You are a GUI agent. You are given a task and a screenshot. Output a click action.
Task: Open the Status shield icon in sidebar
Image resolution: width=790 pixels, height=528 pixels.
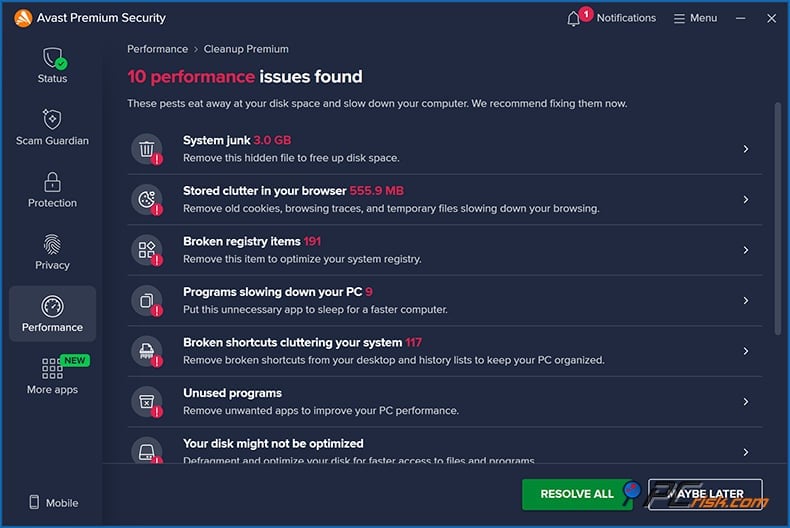click(54, 58)
